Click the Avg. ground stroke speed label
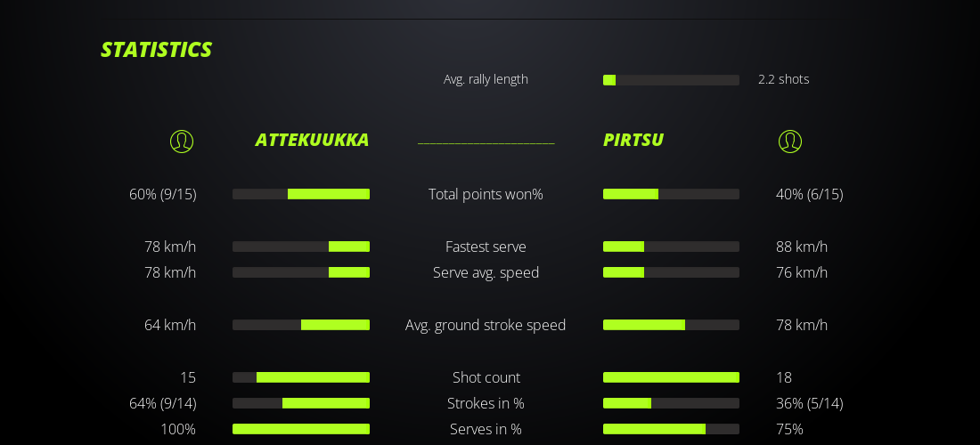The image size is (980, 445). pyautogui.click(x=486, y=325)
